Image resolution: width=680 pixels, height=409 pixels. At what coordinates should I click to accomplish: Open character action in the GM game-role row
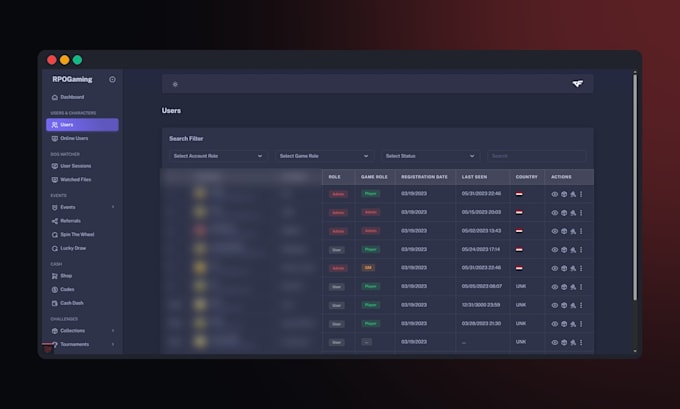pyautogui.click(x=573, y=268)
